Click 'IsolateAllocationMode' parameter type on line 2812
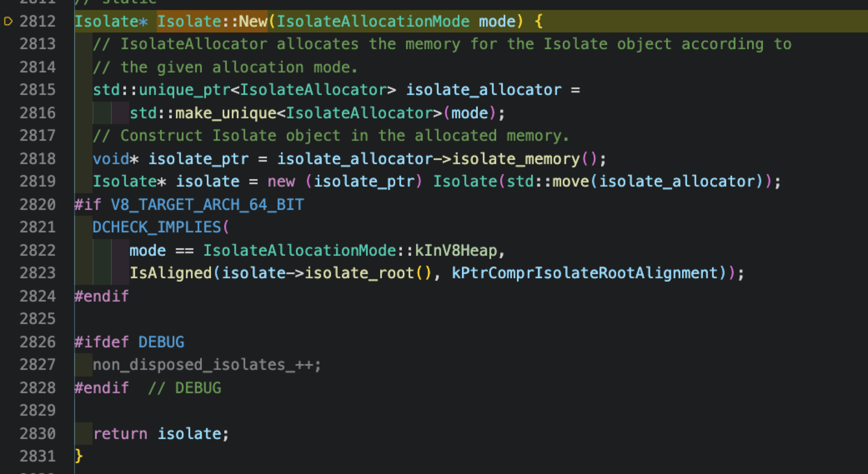Viewport: 868px width, 474px height. (373, 21)
